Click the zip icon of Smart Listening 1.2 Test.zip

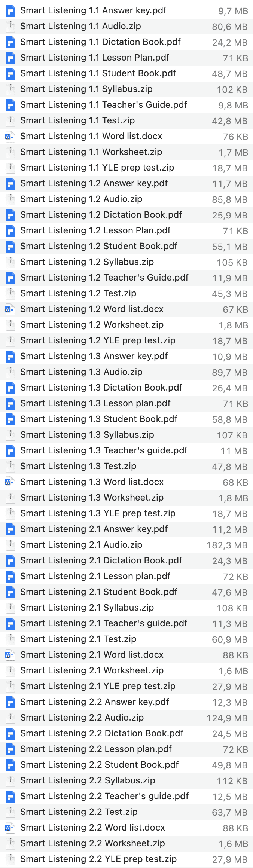pyautogui.click(x=10, y=294)
